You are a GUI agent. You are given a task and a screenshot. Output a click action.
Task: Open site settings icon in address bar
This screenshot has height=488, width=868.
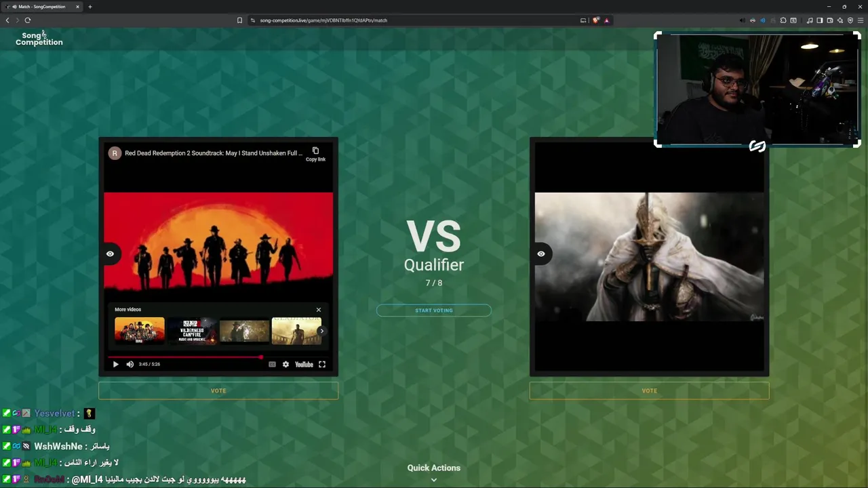[x=252, y=20]
